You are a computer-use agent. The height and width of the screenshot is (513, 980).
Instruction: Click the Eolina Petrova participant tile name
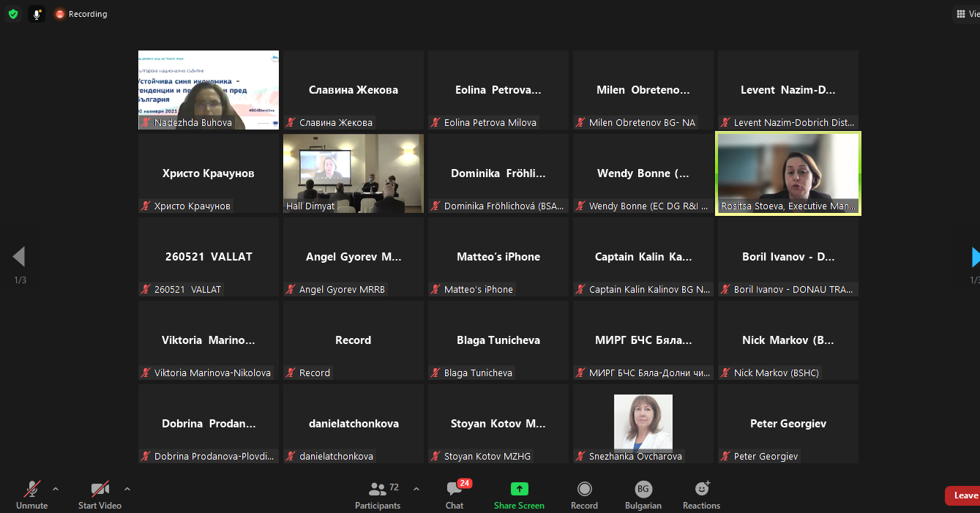[x=498, y=90]
